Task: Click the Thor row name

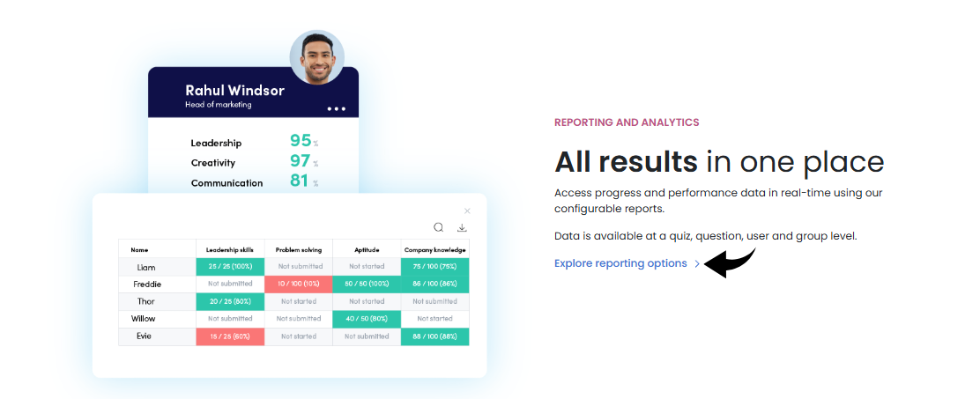Action: point(146,301)
